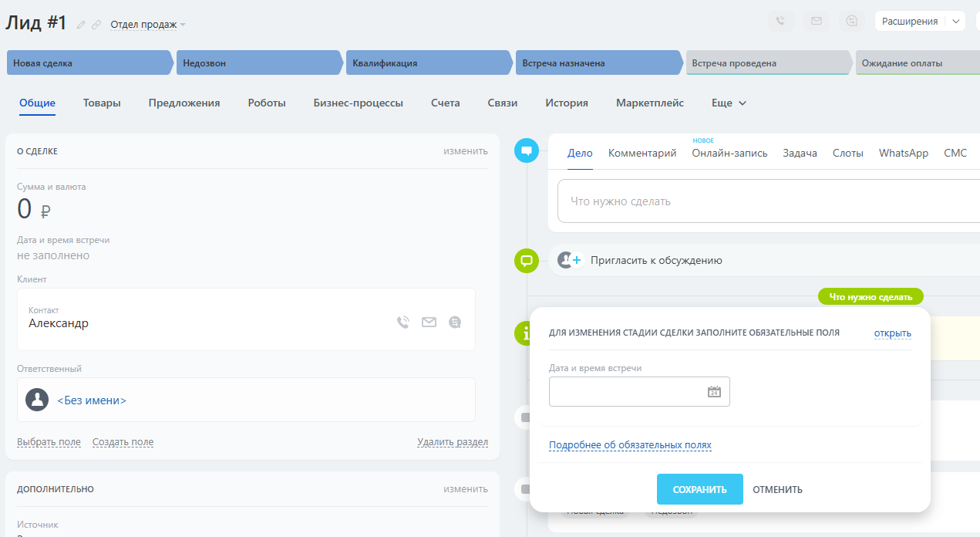Expand the Еще tab menu

[729, 103]
